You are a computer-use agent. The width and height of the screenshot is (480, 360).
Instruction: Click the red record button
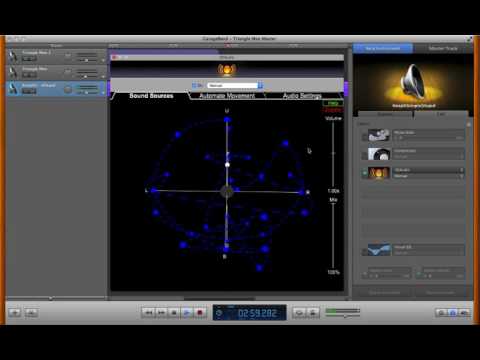tap(200, 312)
